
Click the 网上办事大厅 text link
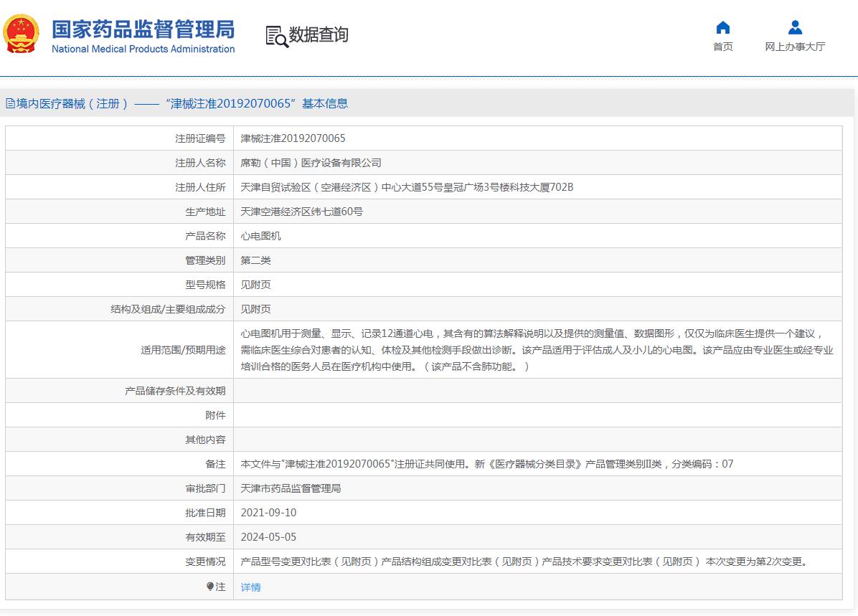(x=795, y=47)
